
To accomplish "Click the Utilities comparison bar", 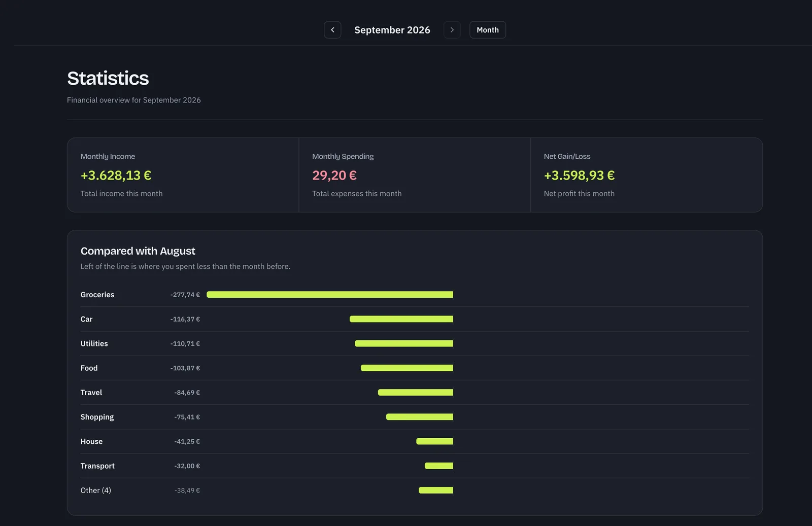I will click(404, 343).
